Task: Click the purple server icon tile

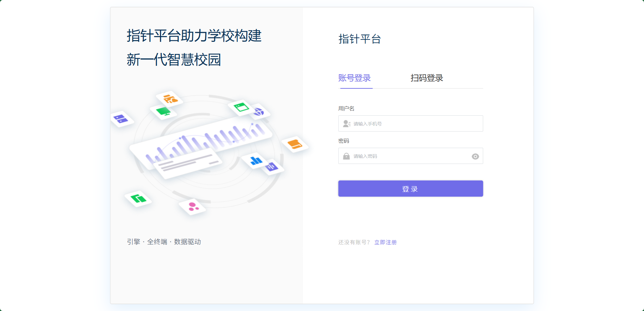Action: 121,119
